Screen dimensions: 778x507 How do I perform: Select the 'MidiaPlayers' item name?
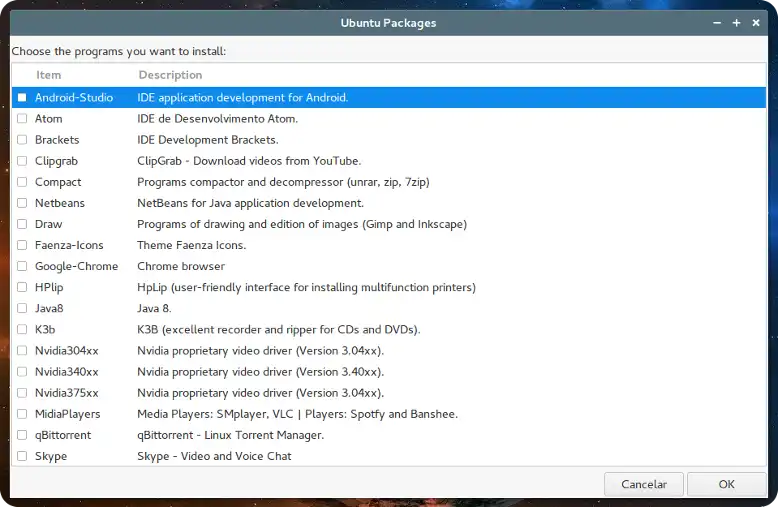pos(67,414)
